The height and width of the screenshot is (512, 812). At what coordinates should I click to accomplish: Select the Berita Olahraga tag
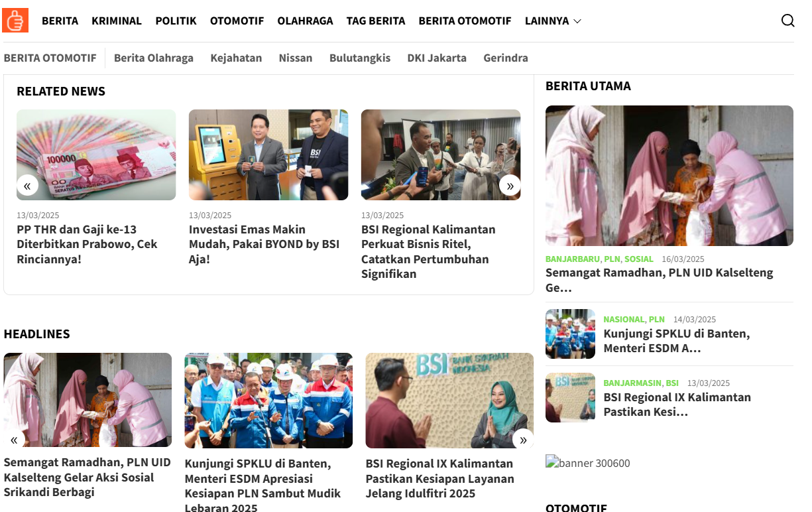pyautogui.click(x=154, y=58)
